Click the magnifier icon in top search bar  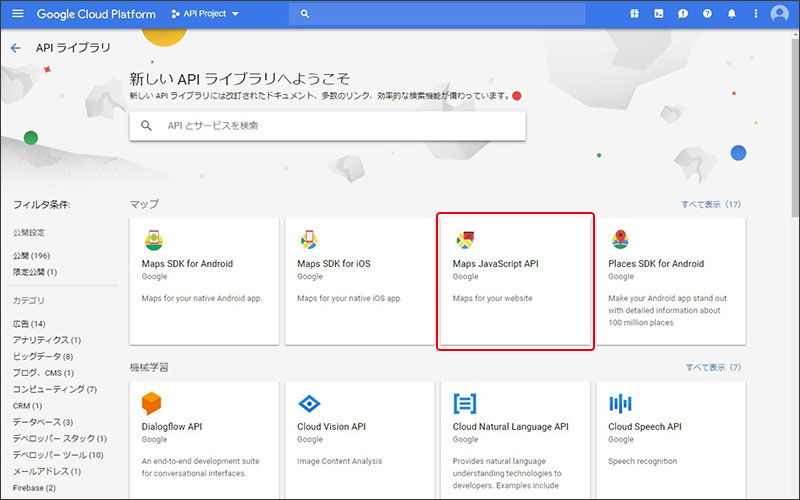[305, 14]
